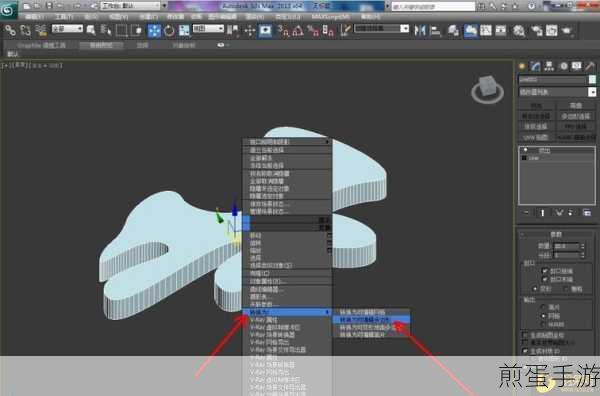Choose the rectangular selection region icon

121,30
